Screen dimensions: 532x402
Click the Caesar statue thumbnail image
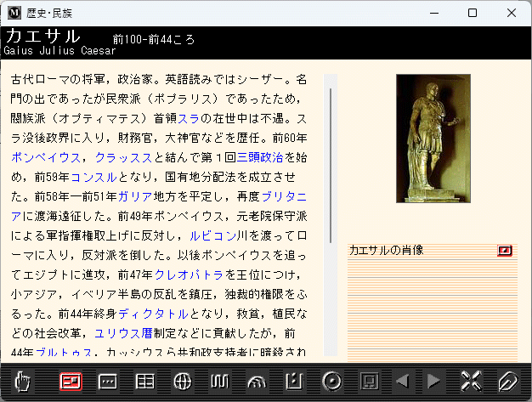click(x=433, y=139)
